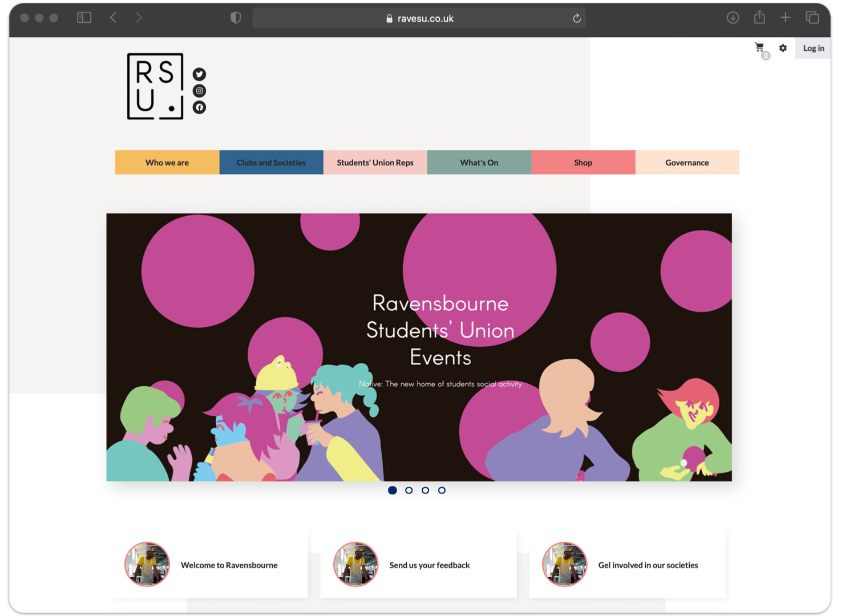This screenshot has height=616, width=841.
Task: Open the Clubs and Societies menu
Action: pyautogui.click(x=271, y=163)
